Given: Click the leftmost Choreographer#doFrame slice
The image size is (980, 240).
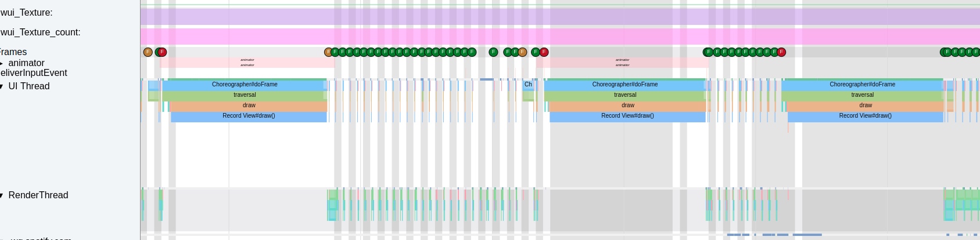Looking at the screenshot, I should coord(245,85).
